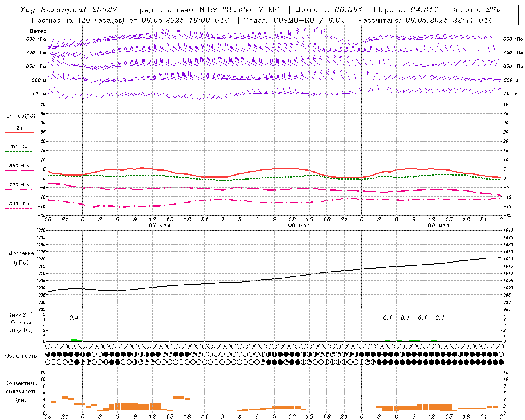Click the (мм/1ч.) precipitation unit label
Screen dimensions: 525x420
(21, 331)
